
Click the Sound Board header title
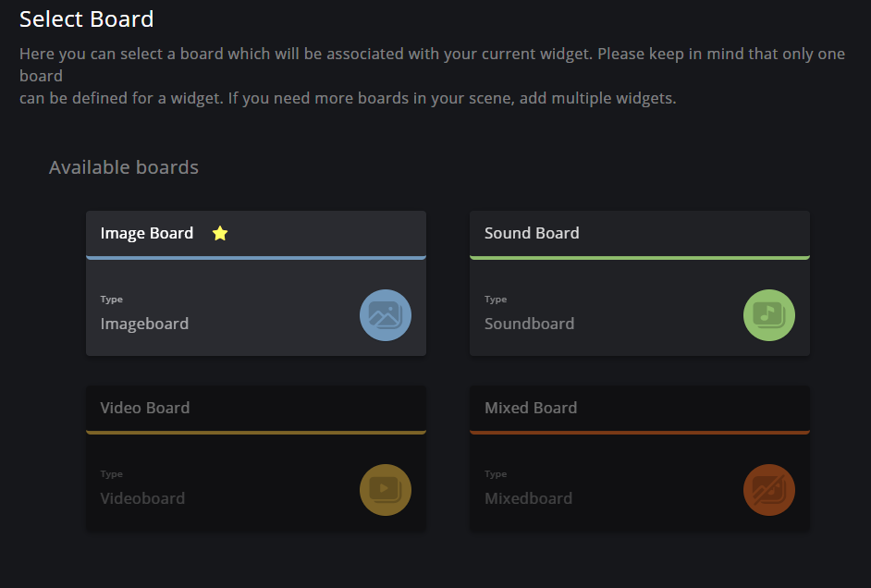pos(532,233)
